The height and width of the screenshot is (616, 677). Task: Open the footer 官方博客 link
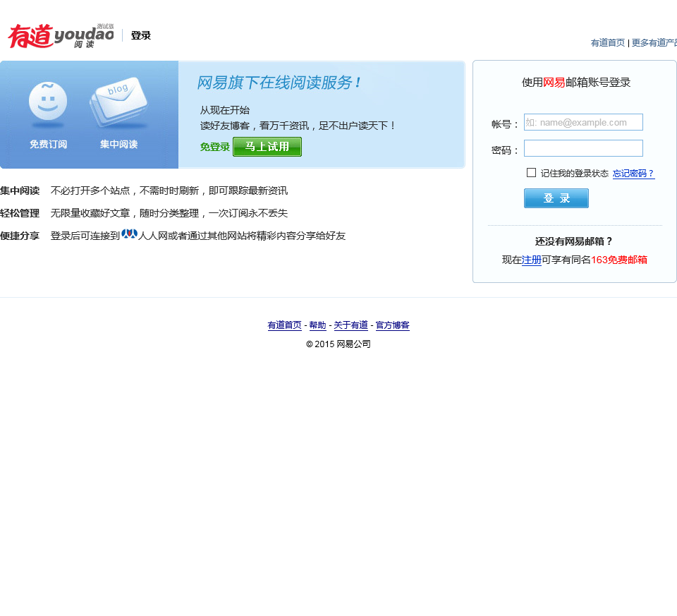[x=393, y=325]
